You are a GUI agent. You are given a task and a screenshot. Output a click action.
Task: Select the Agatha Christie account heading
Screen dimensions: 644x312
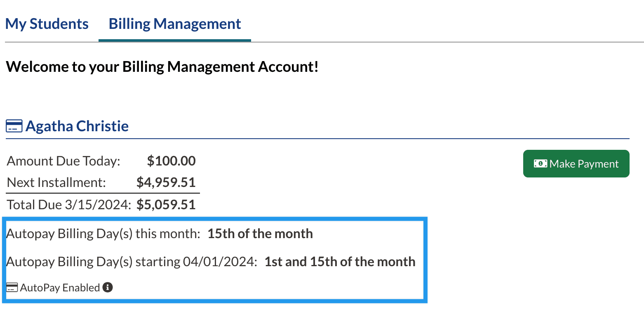tap(77, 126)
